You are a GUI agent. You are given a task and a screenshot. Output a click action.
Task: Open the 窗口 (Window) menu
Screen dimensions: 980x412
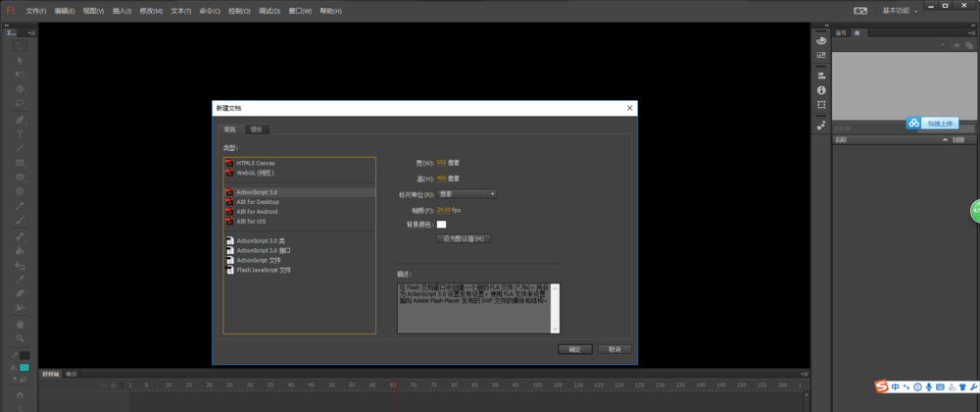coord(300,11)
